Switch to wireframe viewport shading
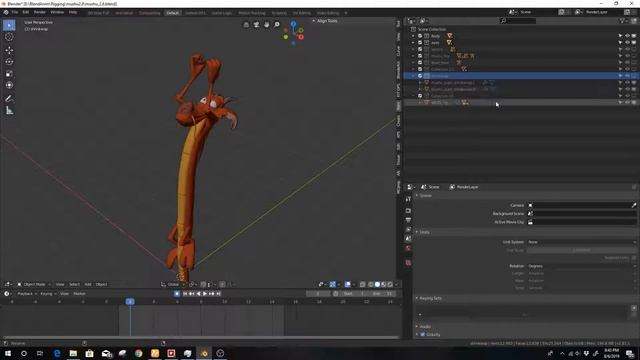Screen dimensions: 640x360 (x=371, y=284)
